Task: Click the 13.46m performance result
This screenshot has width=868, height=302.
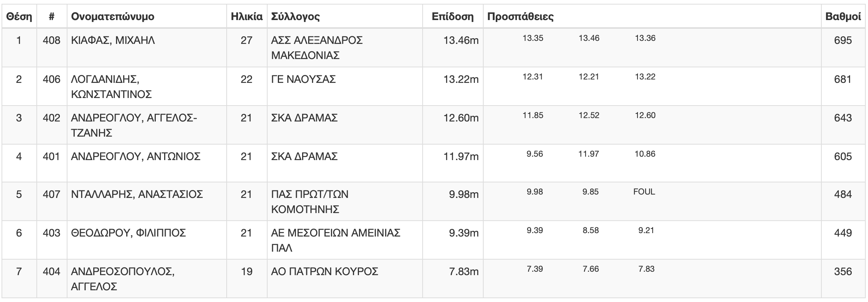Action: coord(461,40)
